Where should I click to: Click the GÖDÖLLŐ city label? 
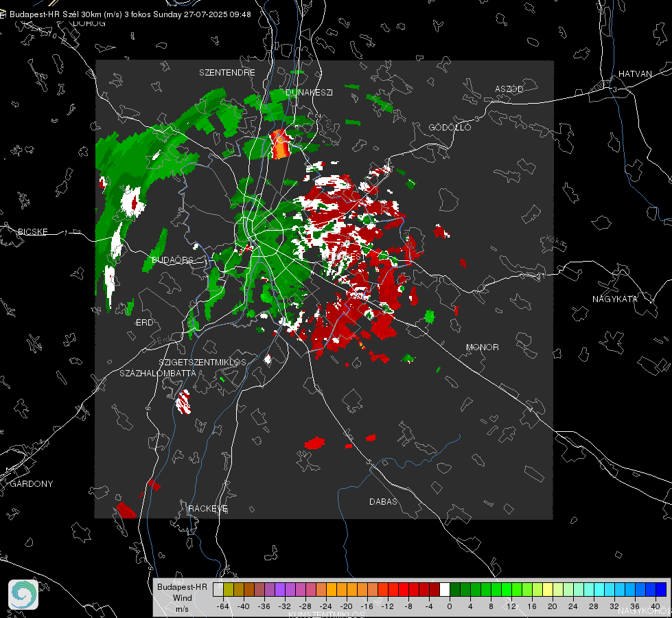pos(450,127)
